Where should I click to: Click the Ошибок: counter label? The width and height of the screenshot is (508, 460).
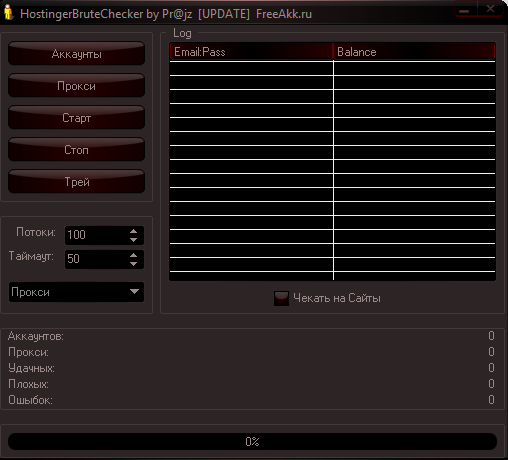(30, 400)
